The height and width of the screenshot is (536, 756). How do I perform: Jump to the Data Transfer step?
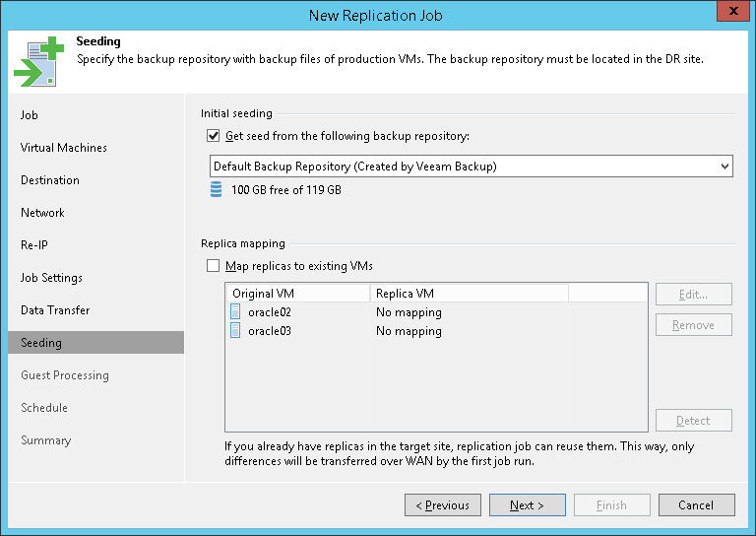pyautogui.click(x=55, y=310)
